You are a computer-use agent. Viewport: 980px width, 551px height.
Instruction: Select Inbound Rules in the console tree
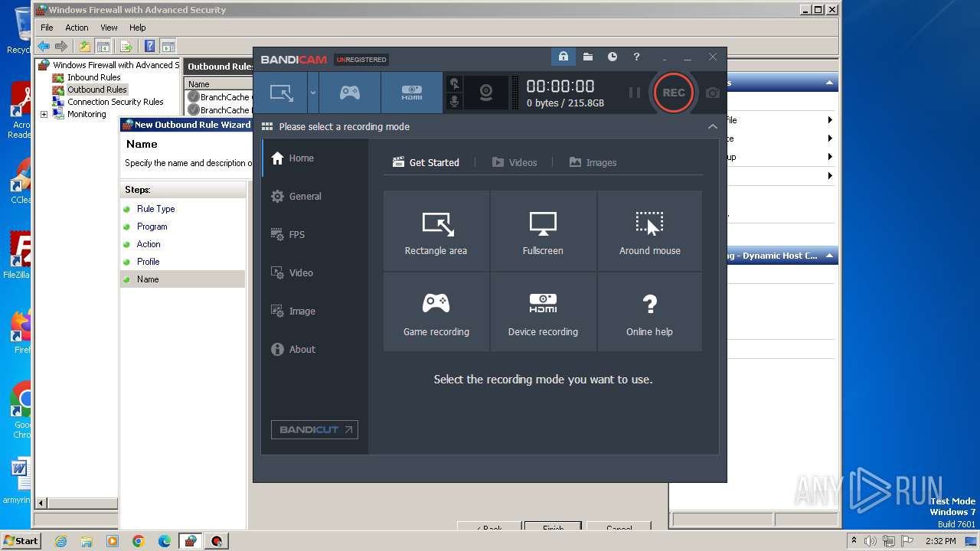click(93, 77)
